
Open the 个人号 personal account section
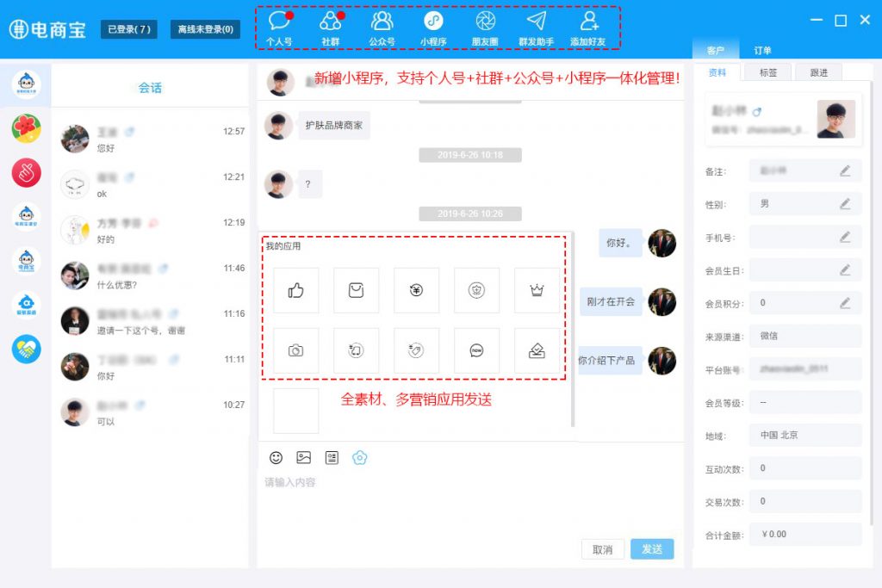(280, 28)
